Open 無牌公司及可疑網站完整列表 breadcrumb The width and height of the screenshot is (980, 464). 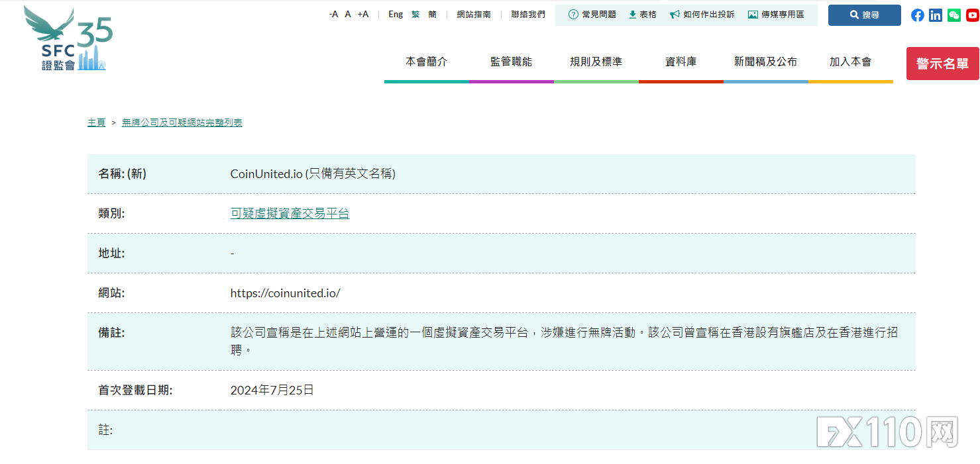pos(182,122)
